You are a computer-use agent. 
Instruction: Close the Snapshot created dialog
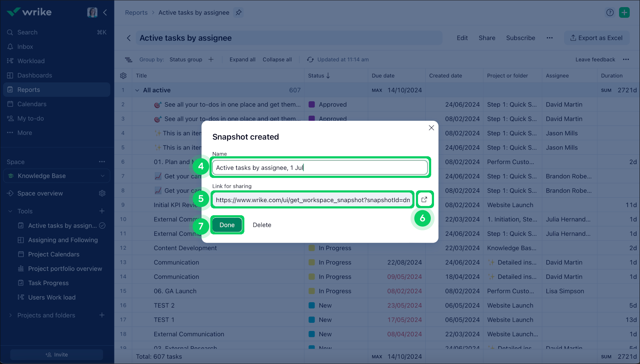pyautogui.click(x=431, y=128)
